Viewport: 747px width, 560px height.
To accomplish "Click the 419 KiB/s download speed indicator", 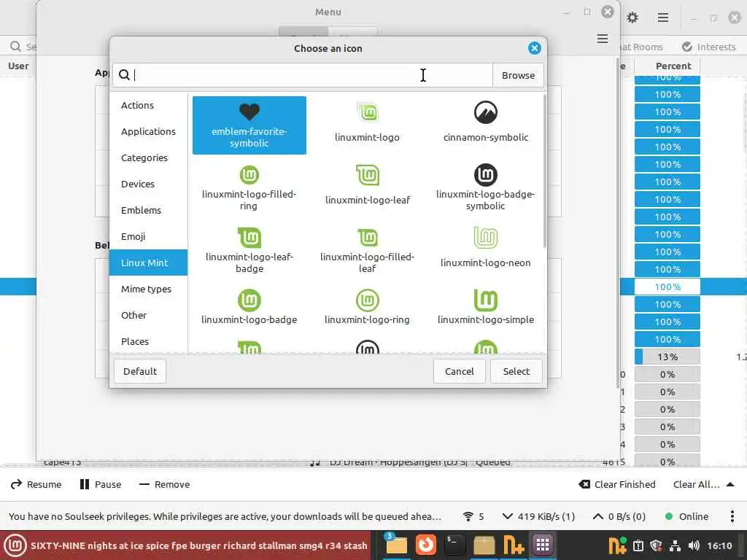I will (539, 516).
